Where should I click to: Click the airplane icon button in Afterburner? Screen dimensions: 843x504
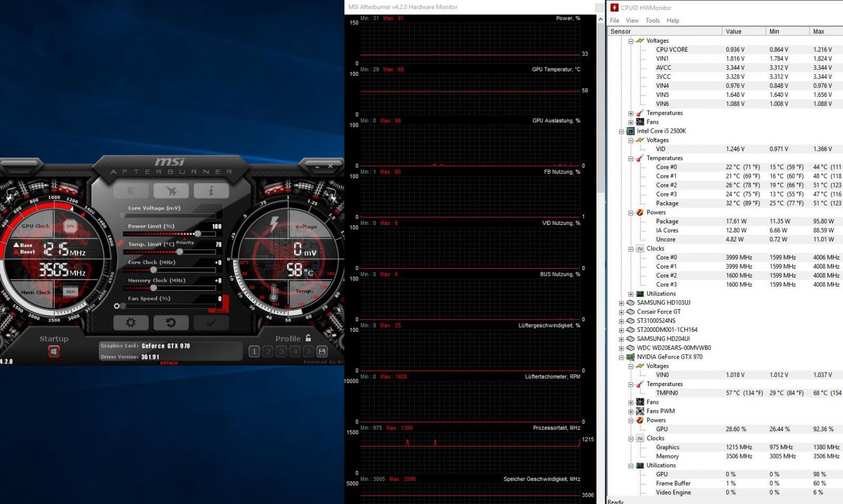click(x=171, y=191)
